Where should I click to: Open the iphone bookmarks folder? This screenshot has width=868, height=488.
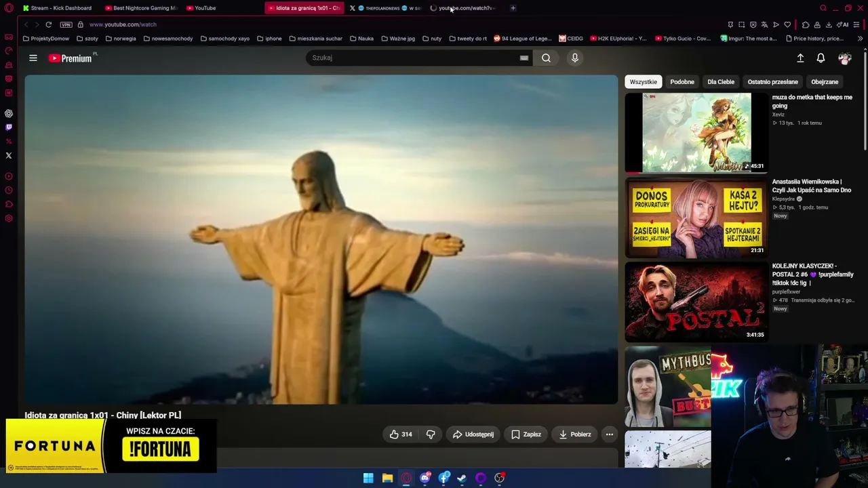coord(269,39)
